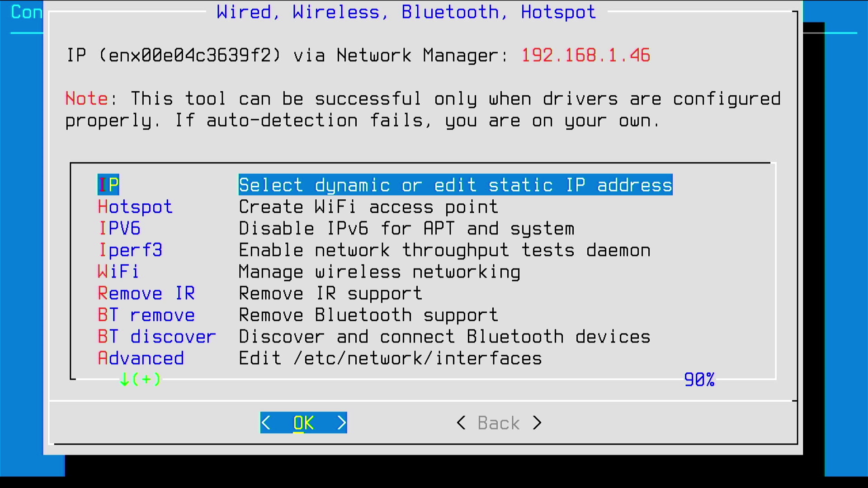This screenshot has height=488, width=868.
Task: Select BT remove to disable Bluetooth support
Action: (146, 315)
